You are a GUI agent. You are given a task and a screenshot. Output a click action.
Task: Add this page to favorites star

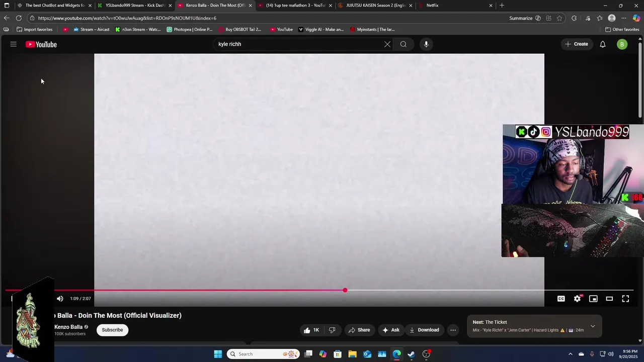pos(559,18)
